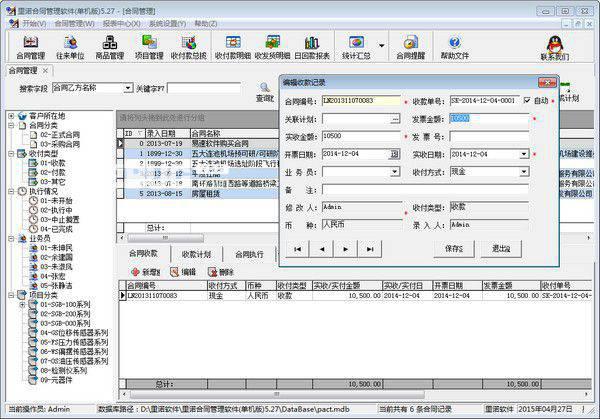
Task: Open the 业务员 dropdown in dialog
Action: click(395, 172)
